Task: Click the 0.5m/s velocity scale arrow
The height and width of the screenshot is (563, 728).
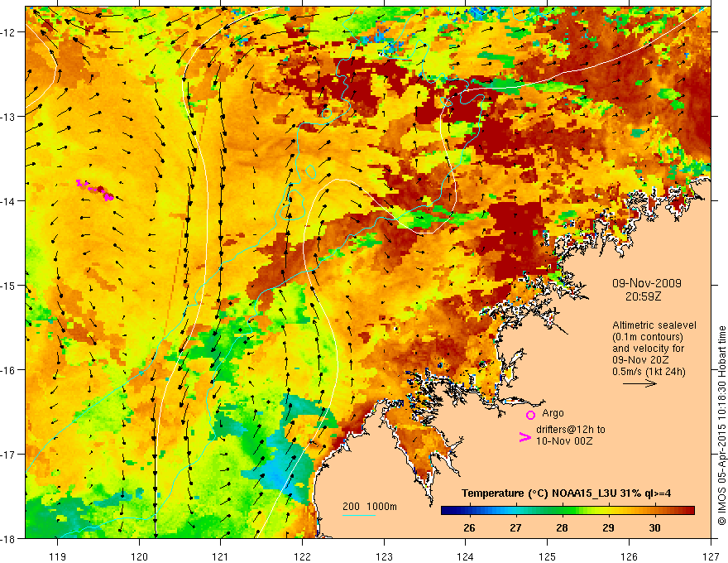Action: coord(639,383)
